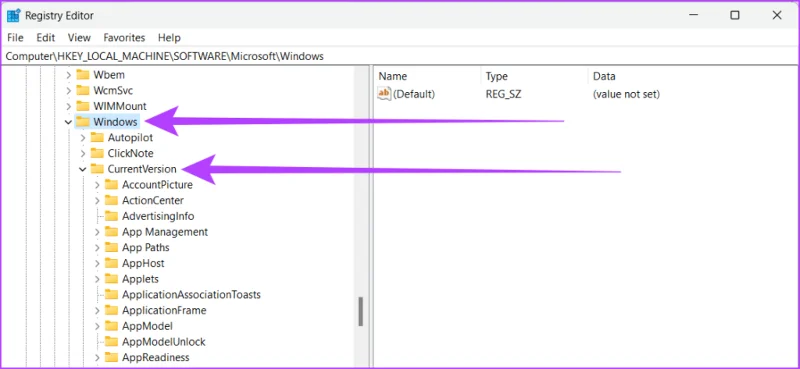Expand the Applets key

tap(97, 279)
